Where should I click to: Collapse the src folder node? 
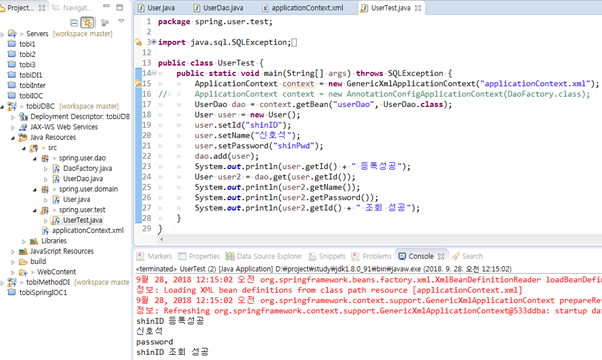[24, 148]
